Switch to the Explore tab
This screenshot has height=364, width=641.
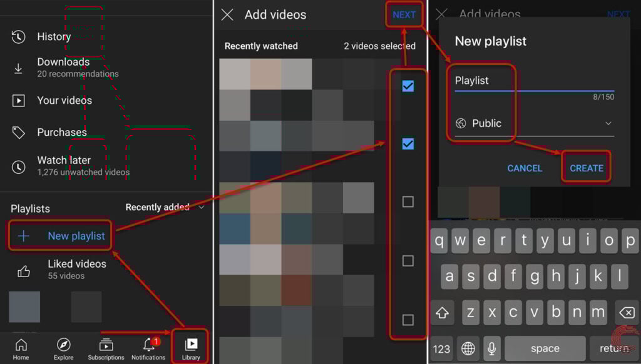coord(63,349)
